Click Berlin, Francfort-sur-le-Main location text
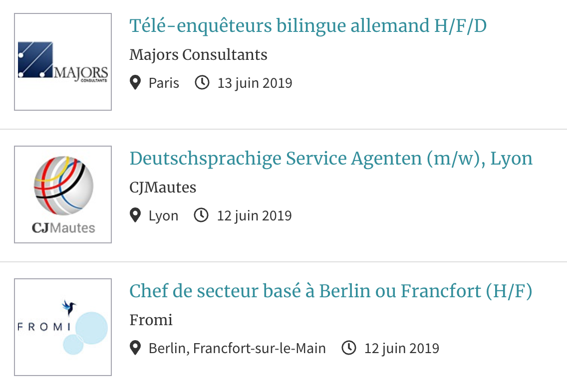 point(237,349)
